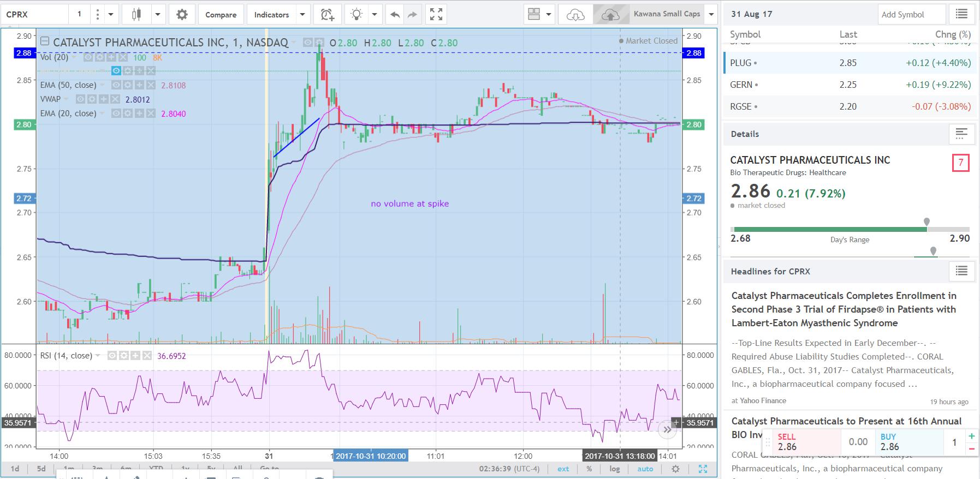Viewport: 980px width, 479px height.
Task: Toggle log scale in the bottom bar
Action: coord(615,469)
